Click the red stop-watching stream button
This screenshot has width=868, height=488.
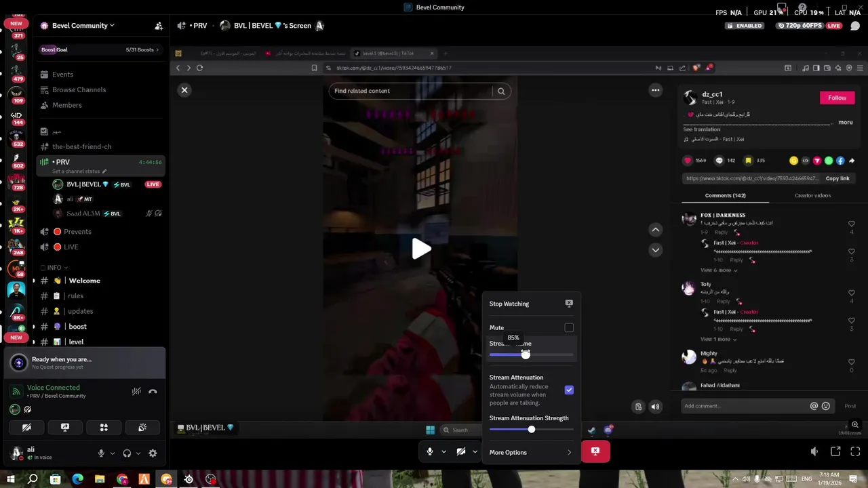[595, 451]
